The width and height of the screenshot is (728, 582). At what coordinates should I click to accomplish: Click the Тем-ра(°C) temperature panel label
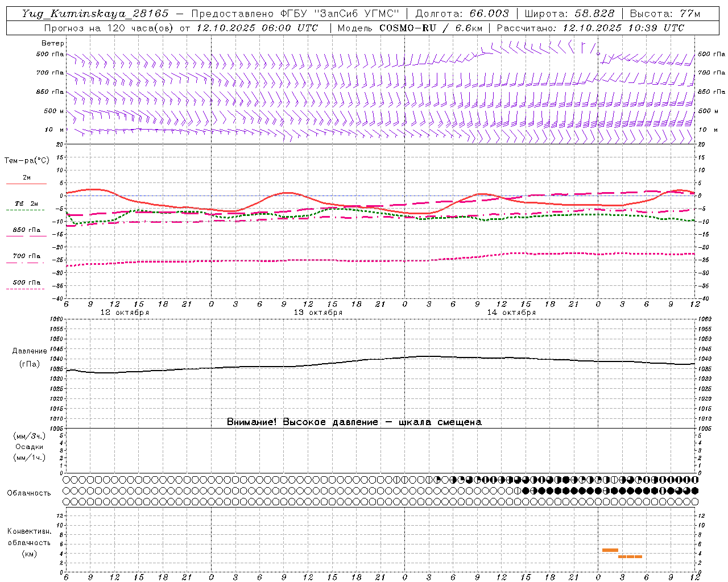tap(27, 161)
